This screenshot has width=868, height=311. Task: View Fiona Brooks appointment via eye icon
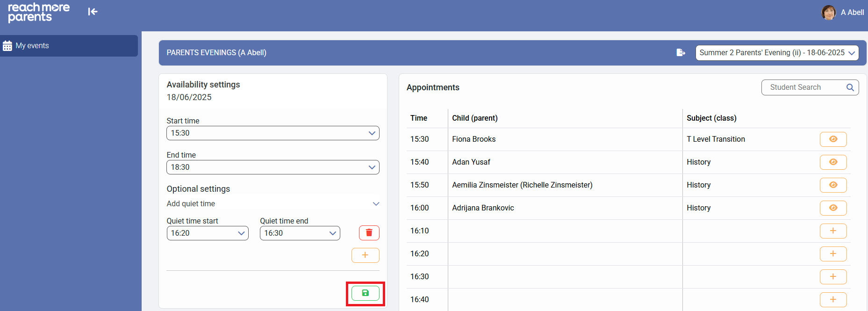(833, 139)
